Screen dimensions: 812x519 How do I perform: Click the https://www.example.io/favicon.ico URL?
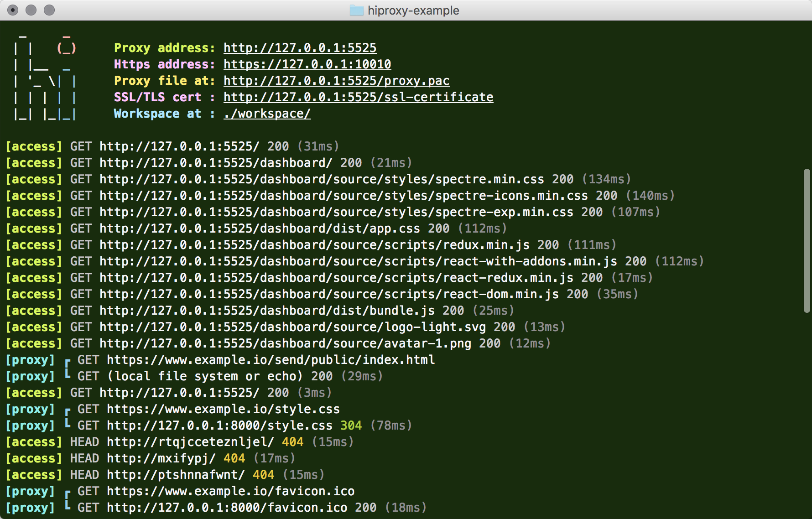click(x=231, y=491)
